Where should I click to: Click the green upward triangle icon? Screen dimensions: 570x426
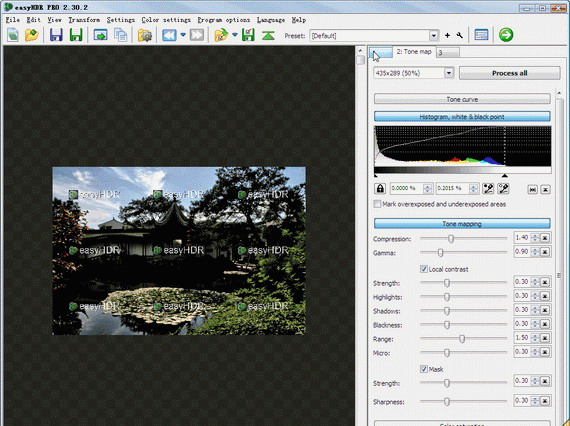(268, 35)
